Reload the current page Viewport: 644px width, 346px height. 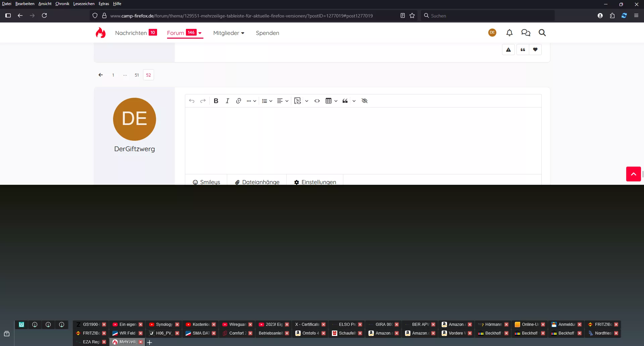click(44, 15)
